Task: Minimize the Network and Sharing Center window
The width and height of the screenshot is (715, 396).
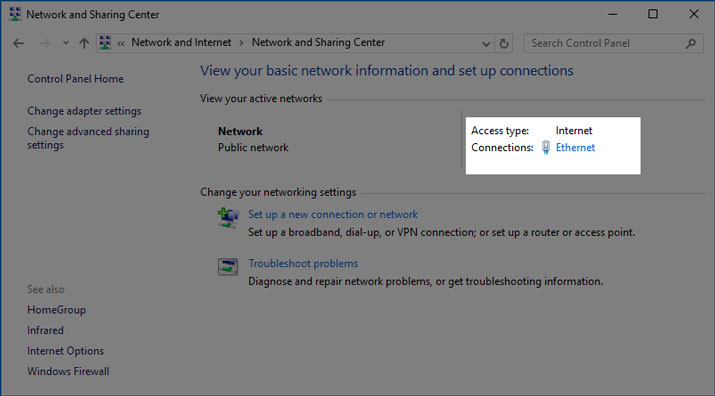Action: tap(613, 14)
